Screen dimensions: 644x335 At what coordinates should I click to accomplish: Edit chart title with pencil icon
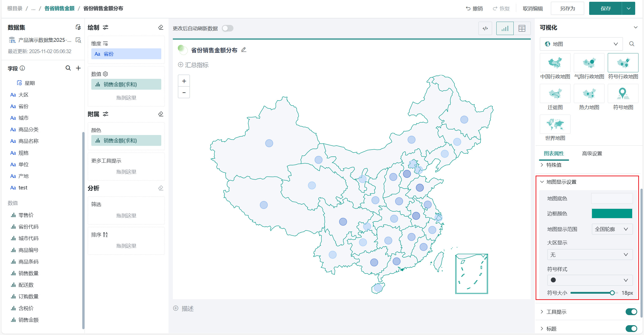point(244,50)
